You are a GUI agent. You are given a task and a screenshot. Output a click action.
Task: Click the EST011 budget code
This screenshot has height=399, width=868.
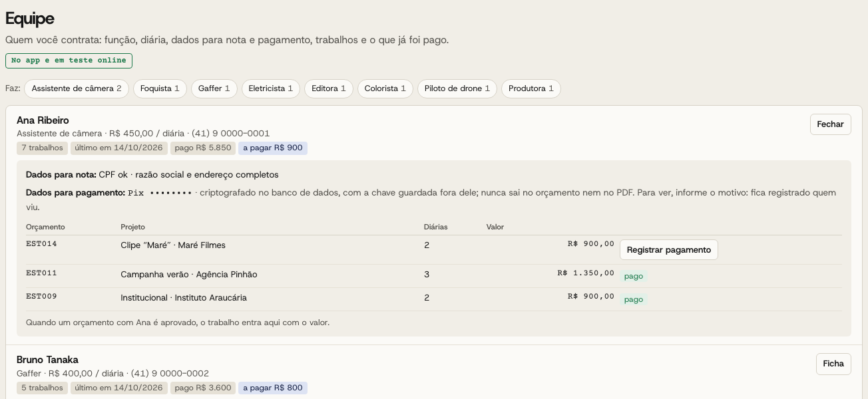tap(41, 273)
